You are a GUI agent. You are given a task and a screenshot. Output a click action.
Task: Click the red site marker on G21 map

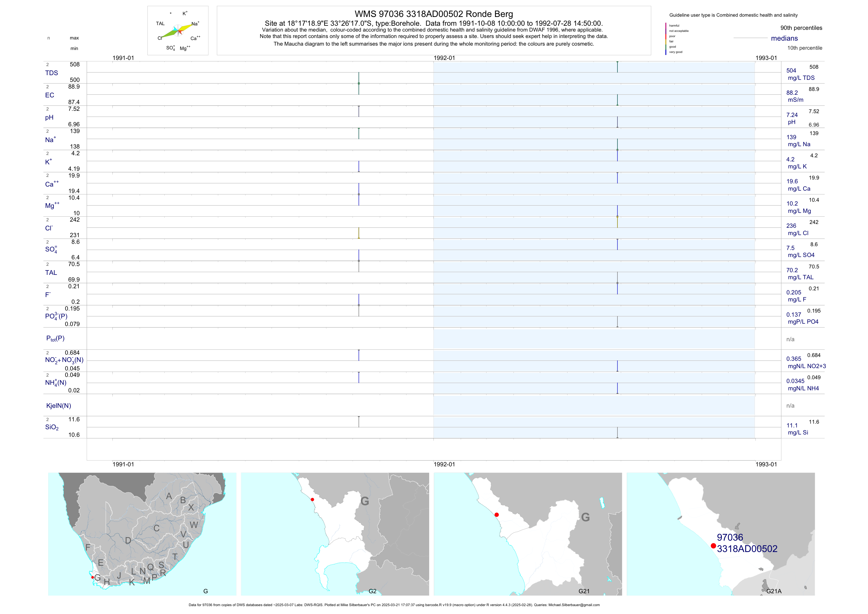click(x=496, y=515)
